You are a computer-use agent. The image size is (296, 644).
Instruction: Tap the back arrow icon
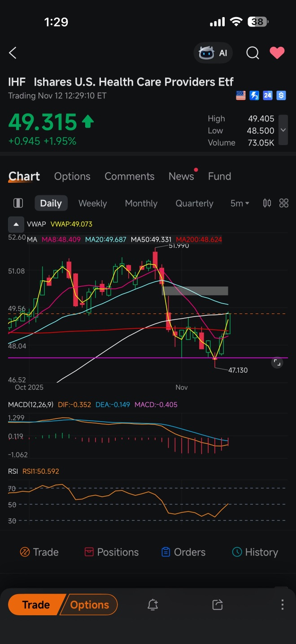(13, 53)
